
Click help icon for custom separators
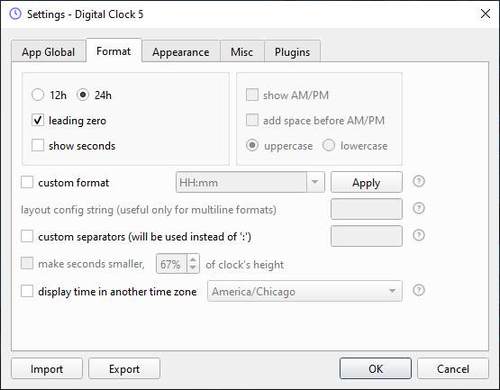419,235
